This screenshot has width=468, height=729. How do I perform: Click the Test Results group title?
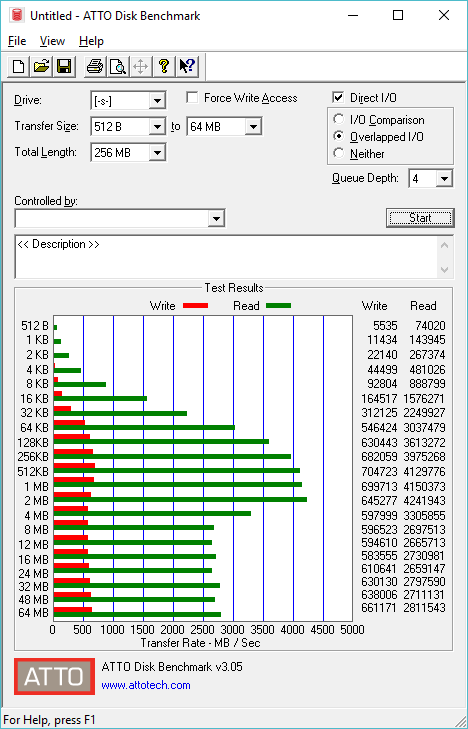(x=234, y=288)
